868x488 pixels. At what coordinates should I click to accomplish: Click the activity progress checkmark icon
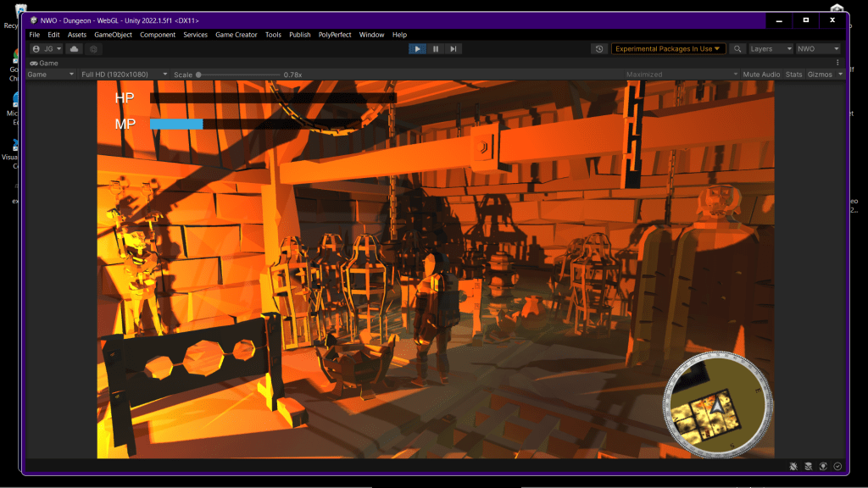click(x=837, y=466)
